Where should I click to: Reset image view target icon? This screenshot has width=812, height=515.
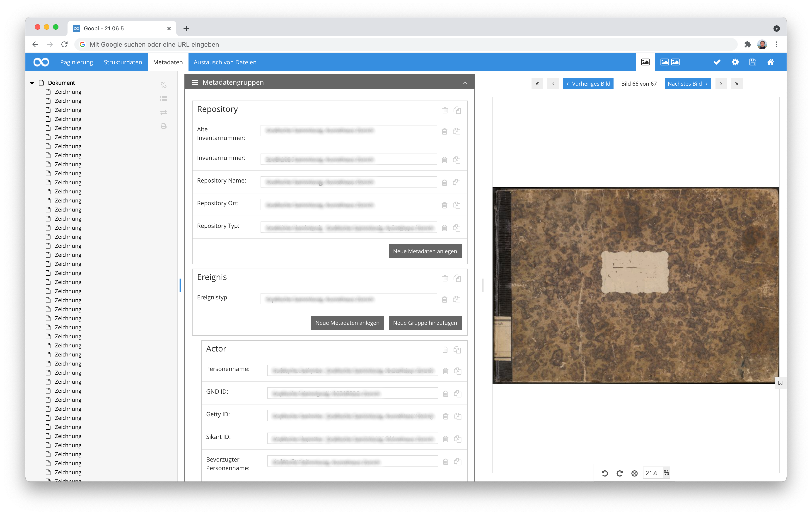coord(634,473)
